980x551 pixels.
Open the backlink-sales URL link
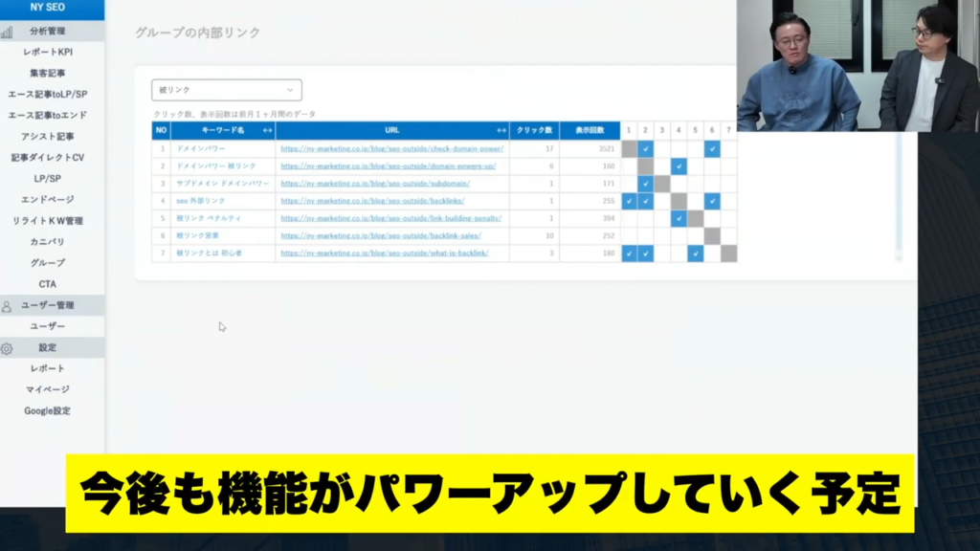(x=381, y=236)
